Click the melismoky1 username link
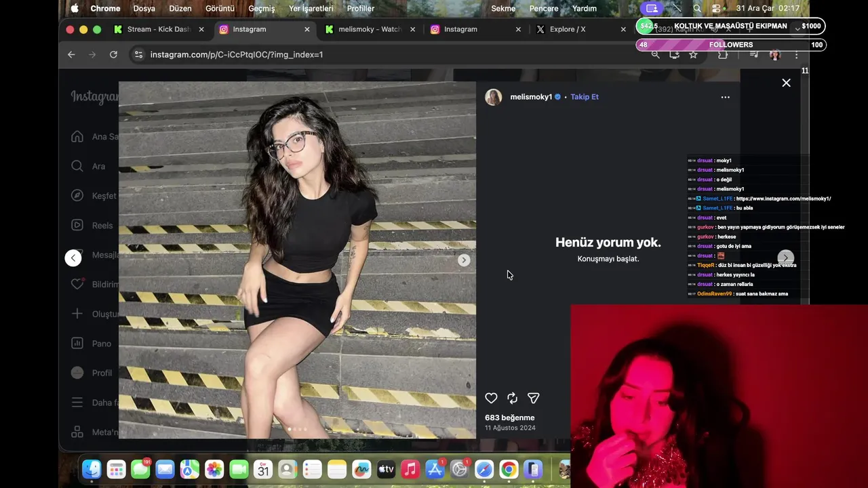The image size is (868, 488). coord(531,97)
